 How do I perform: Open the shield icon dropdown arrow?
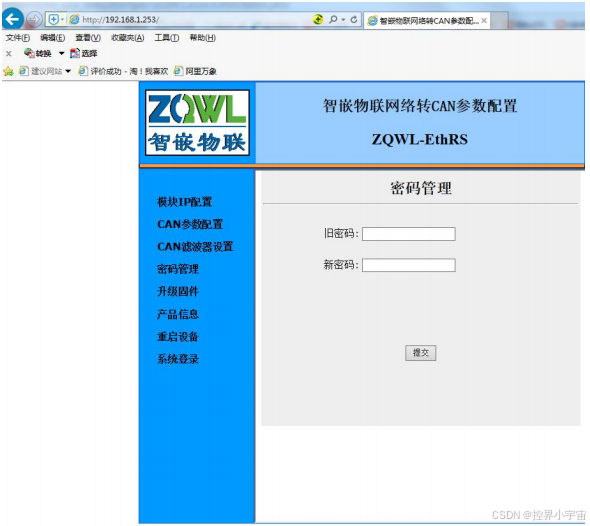point(62,20)
